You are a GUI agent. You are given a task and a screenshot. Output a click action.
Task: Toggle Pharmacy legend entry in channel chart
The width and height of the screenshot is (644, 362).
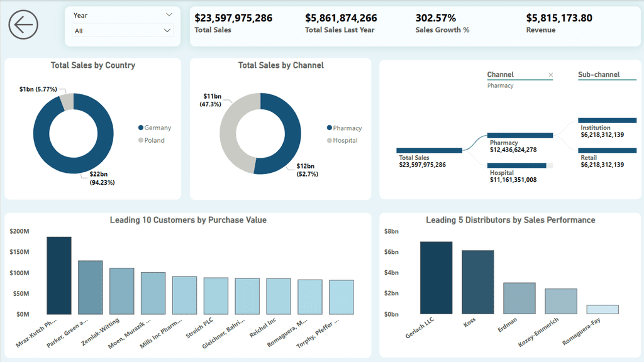point(344,128)
